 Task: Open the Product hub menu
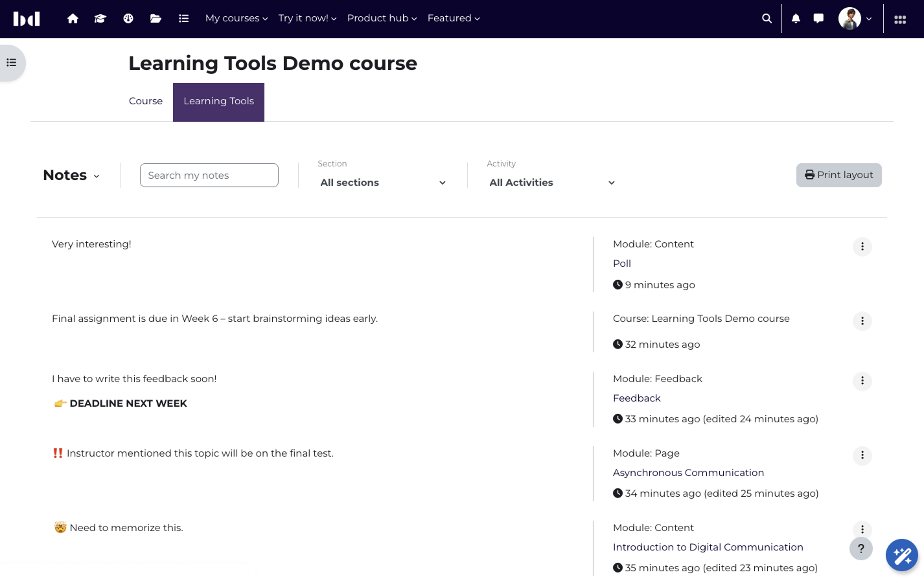pos(382,18)
